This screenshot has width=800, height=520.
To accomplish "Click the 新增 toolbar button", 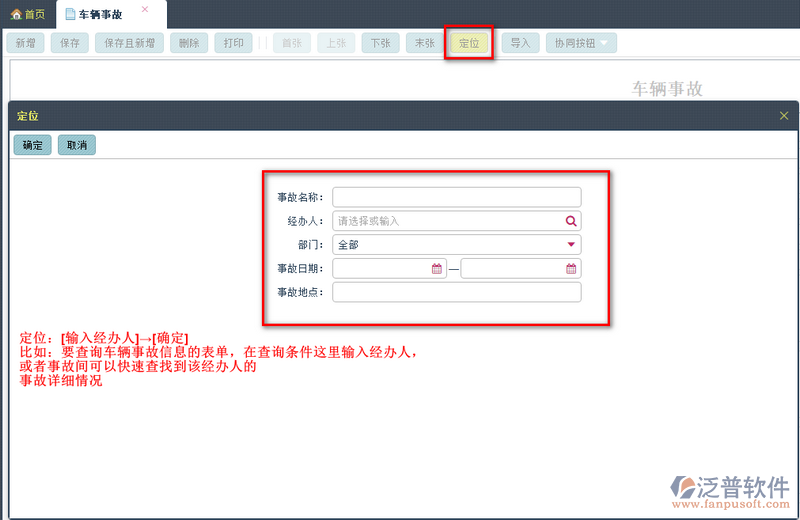I will point(26,43).
